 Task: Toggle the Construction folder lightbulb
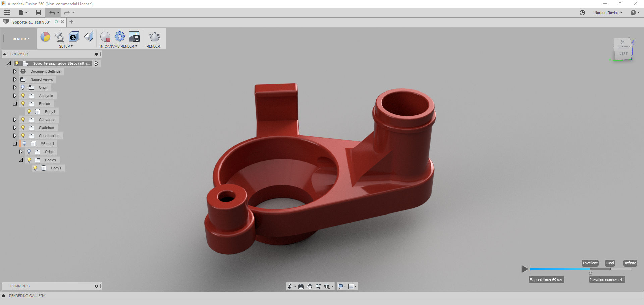pos(23,136)
